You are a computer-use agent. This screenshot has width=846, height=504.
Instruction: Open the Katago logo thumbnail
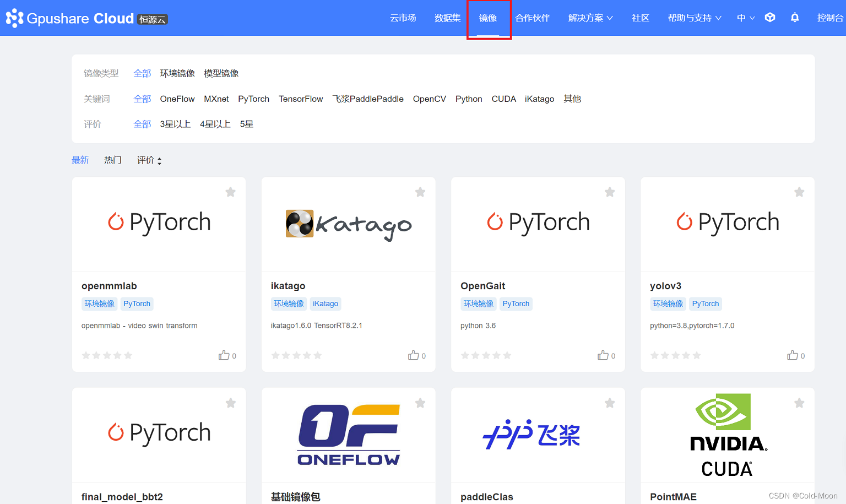pos(349,224)
